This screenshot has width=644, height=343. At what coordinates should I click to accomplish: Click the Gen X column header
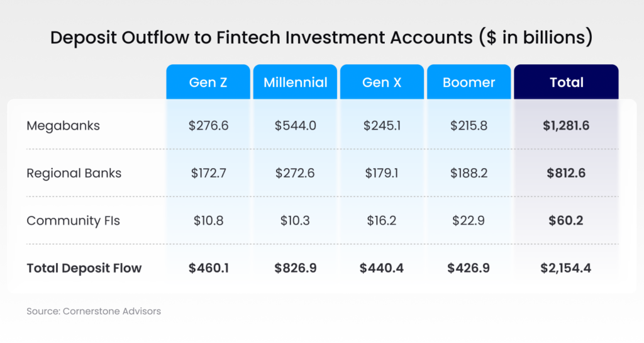pos(382,82)
